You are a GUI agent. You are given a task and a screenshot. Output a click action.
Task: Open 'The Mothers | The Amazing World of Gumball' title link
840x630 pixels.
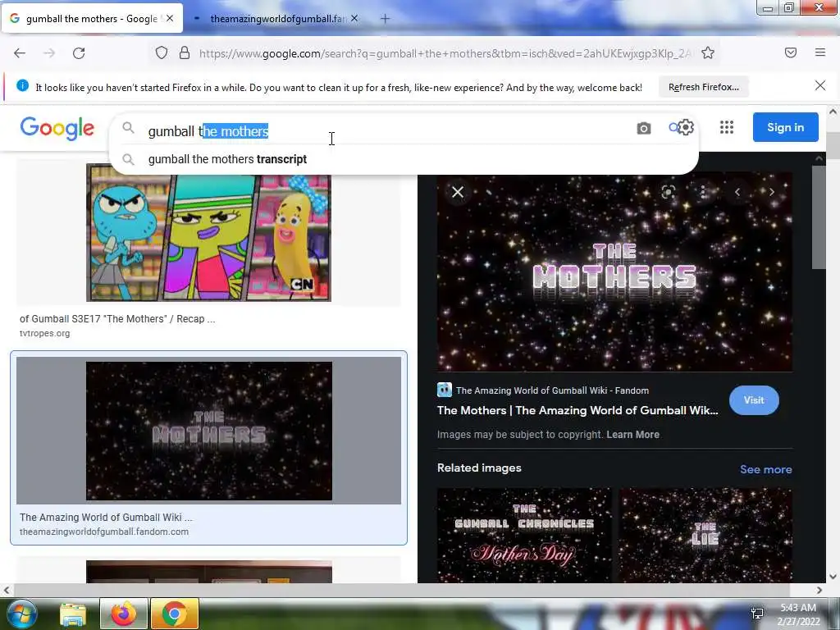[x=577, y=410]
